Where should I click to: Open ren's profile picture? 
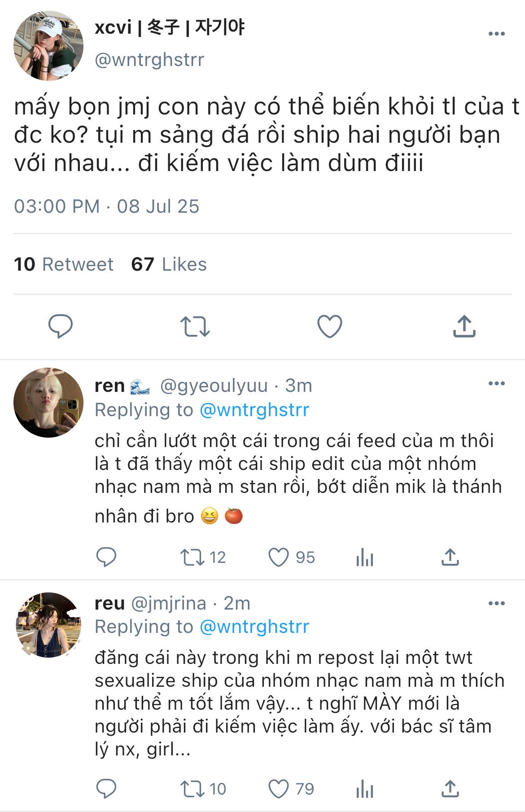point(48,403)
